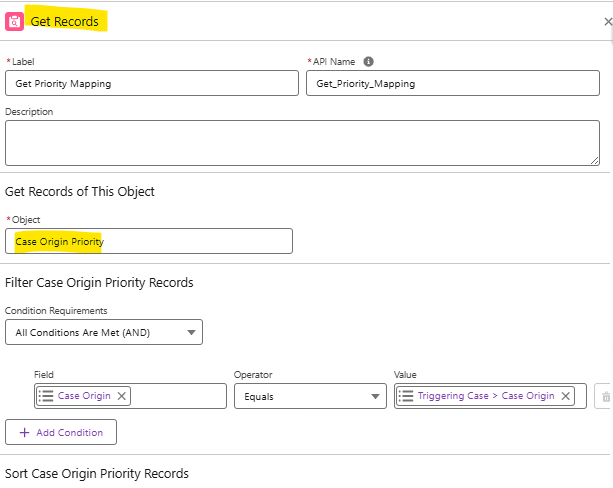This screenshot has width=613, height=488.
Task: Remove the Case Origin field pill
Action: click(122, 396)
